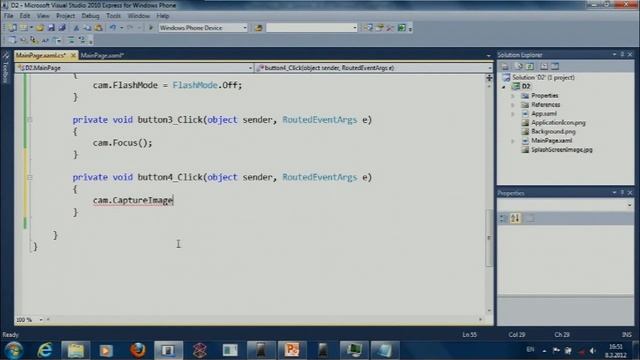Screen dimensions: 640x360
Task: Click Show All Files in Solution Explorer
Action: click(x=518, y=66)
